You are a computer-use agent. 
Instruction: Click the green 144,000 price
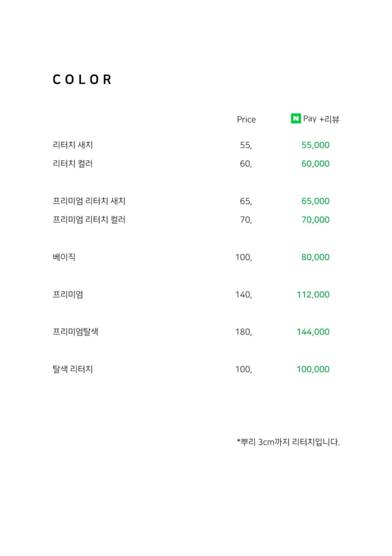coord(313,332)
